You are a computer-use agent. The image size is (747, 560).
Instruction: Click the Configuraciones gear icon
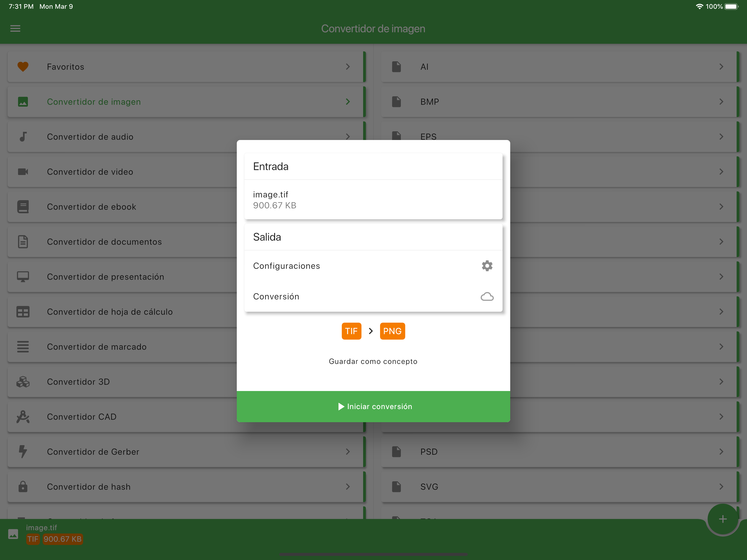[x=487, y=266]
